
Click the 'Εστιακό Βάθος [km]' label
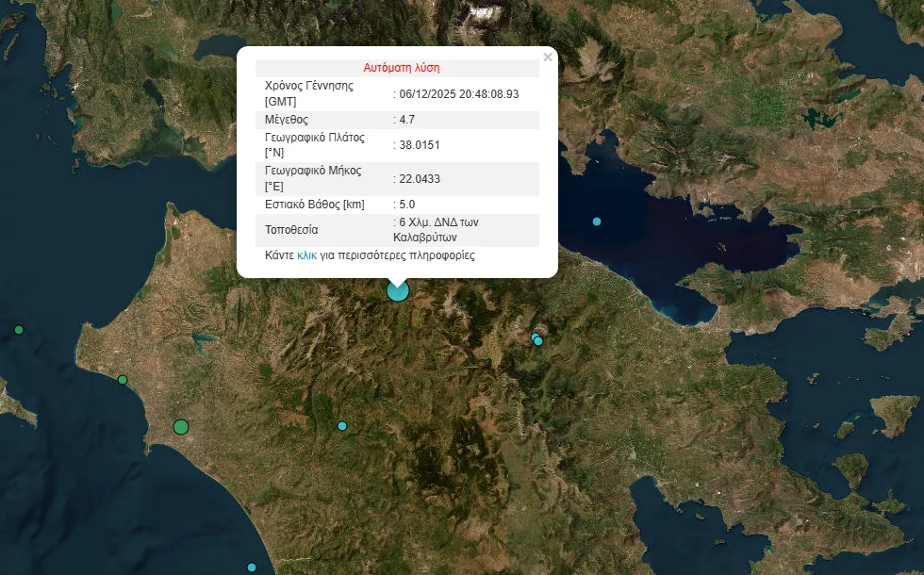tap(314, 205)
